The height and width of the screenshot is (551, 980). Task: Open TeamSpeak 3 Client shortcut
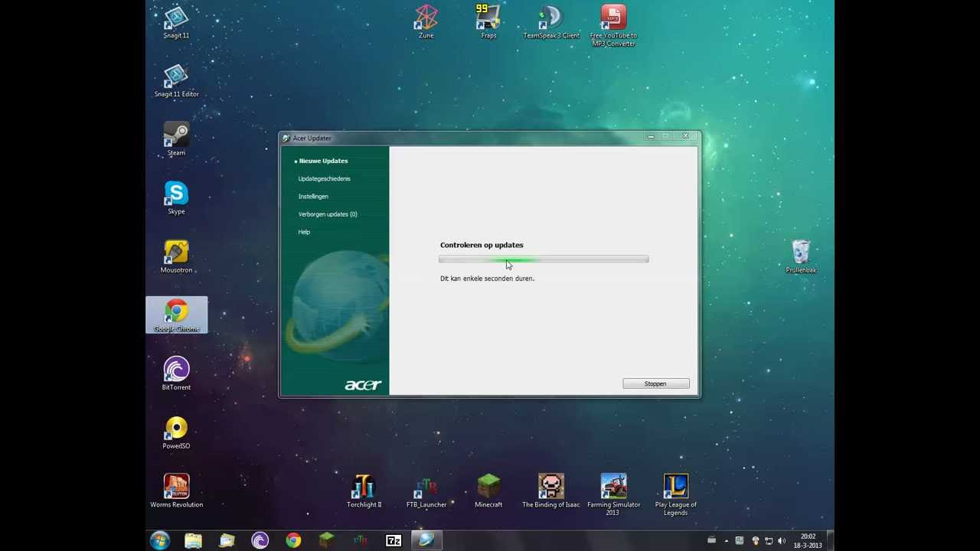pyautogui.click(x=551, y=23)
